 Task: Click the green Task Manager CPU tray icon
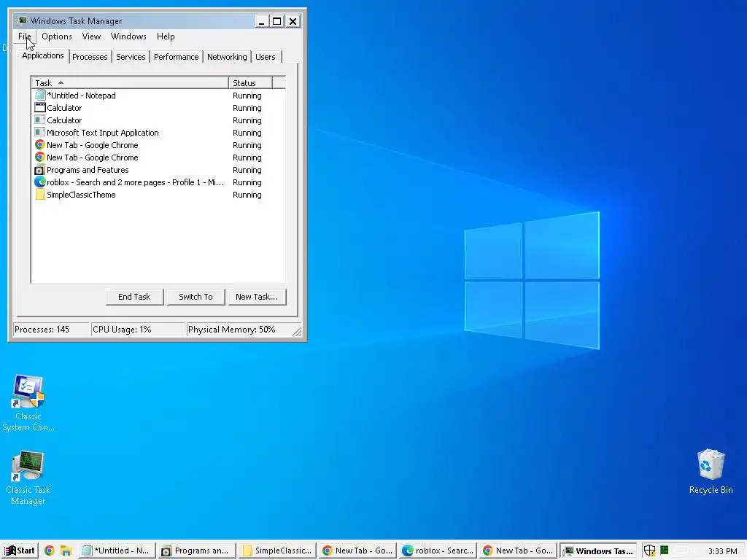[664, 550]
